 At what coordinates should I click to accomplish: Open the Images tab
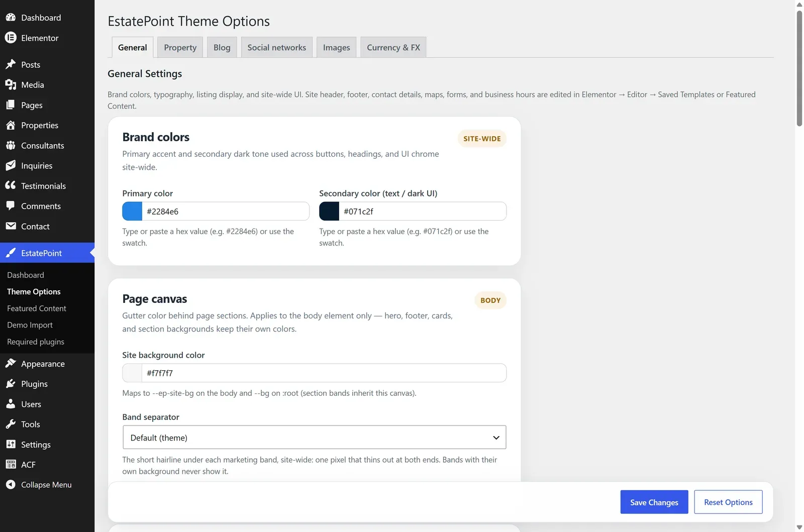click(x=336, y=47)
